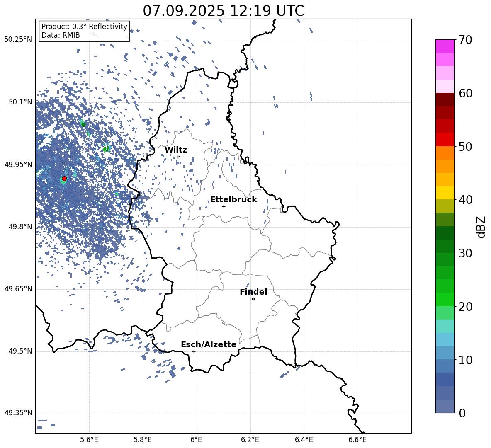Click the 49.95°N latitude label

tap(18, 165)
